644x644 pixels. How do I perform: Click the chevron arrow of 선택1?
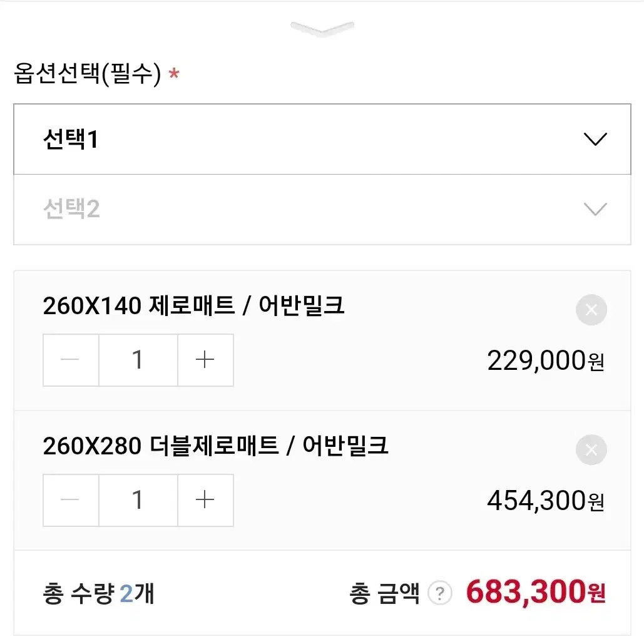coord(595,139)
